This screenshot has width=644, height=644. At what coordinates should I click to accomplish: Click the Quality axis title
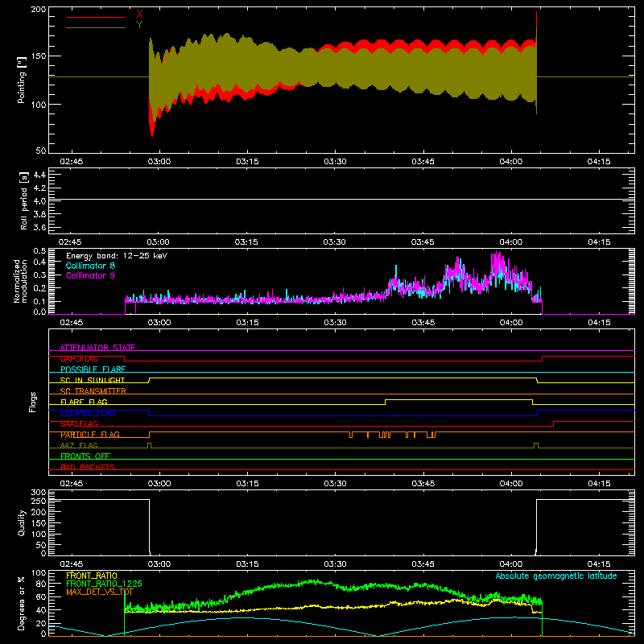[x=22, y=522]
